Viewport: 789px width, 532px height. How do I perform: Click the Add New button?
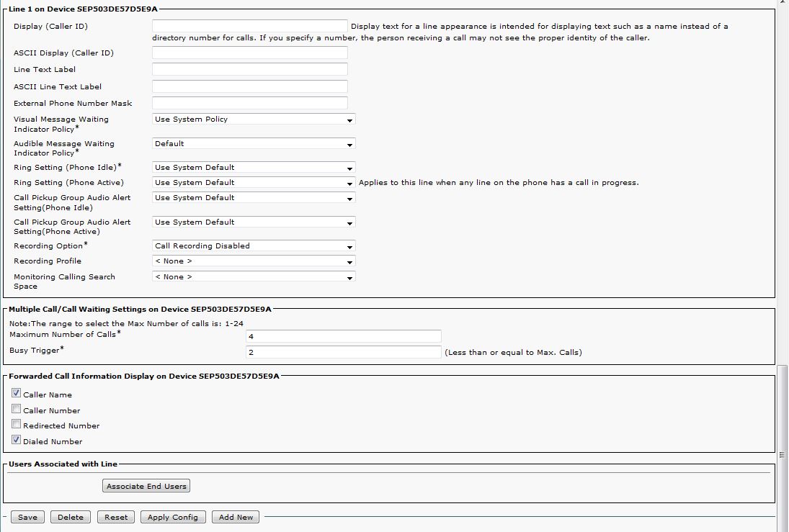pos(236,517)
